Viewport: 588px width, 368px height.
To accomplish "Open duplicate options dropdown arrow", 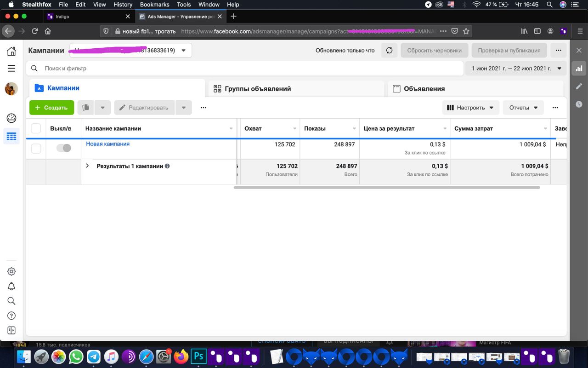I will [x=102, y=108].
